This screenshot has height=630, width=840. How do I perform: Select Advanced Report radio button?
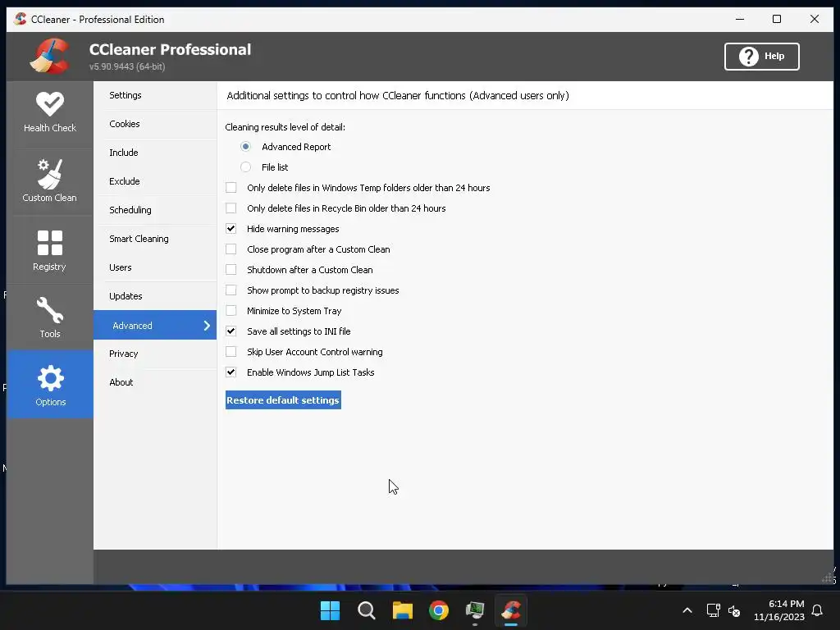(x=245, y=146)
